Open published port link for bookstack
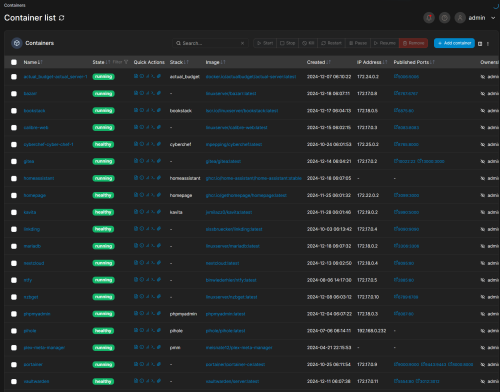Screen dimensions: 500x392 click(x=404, y=111)
